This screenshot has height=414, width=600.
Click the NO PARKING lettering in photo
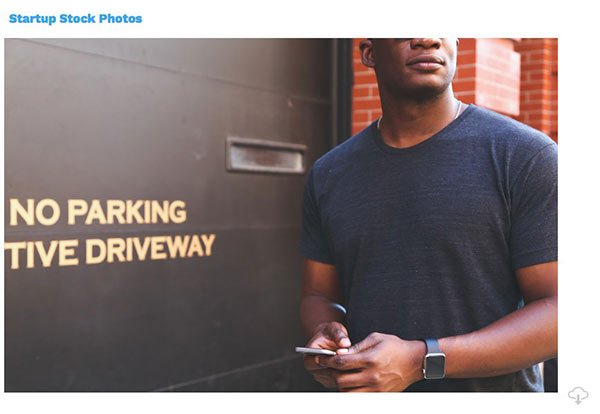(98, 212)
